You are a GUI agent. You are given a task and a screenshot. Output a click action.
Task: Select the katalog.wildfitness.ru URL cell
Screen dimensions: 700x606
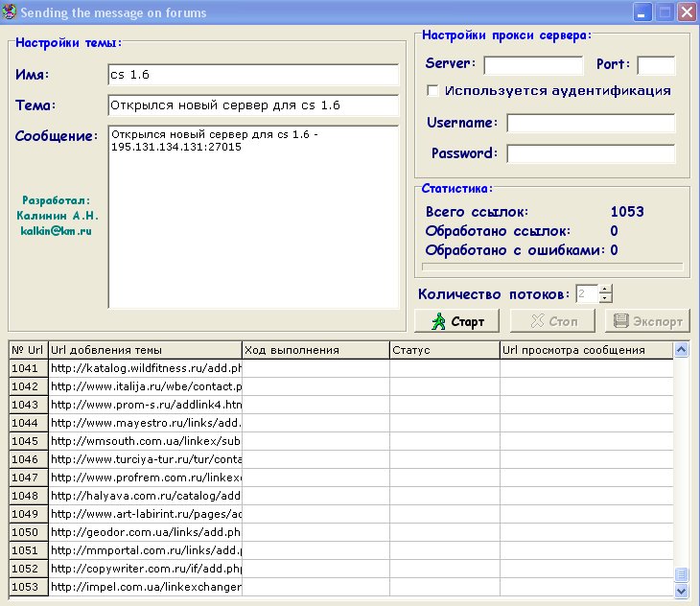tap(145, 368)
